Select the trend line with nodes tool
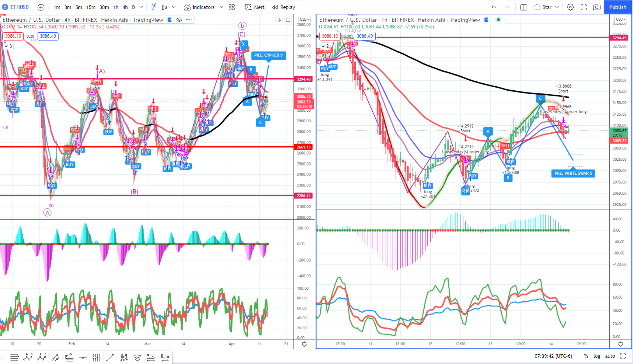 pos(55,357)
